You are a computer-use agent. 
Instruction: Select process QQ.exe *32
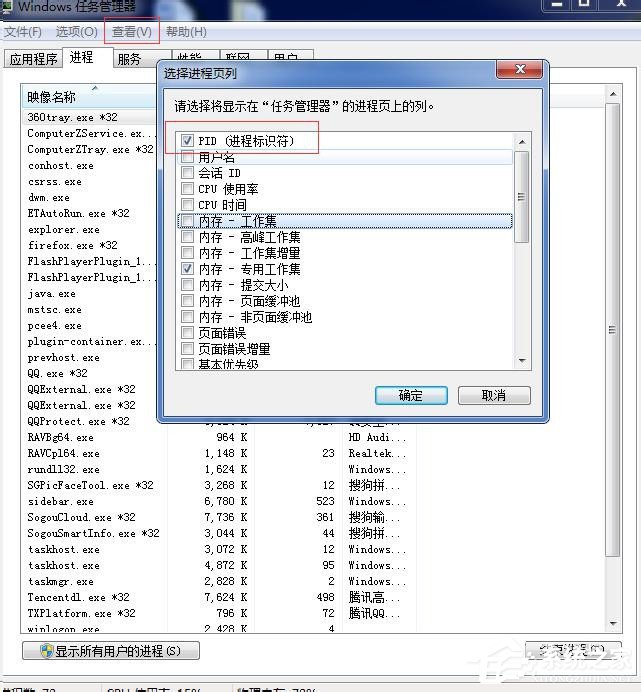point(57,373)
